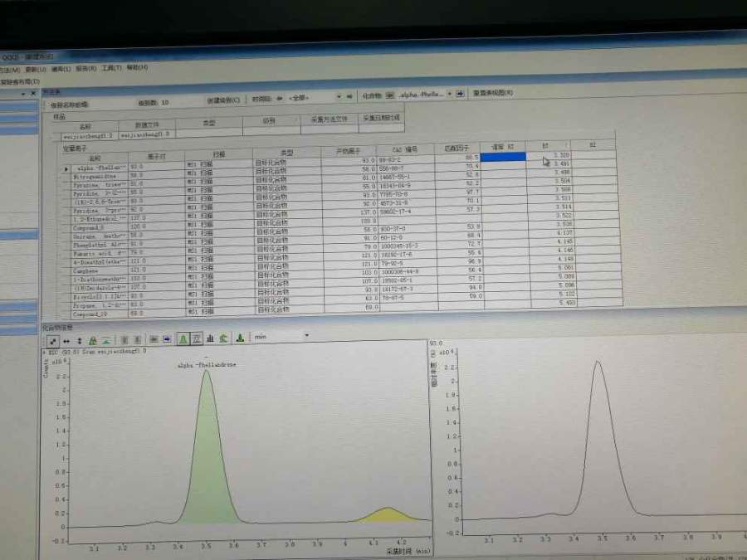Click the previous compound arrow beside 化合物
This screenshot has width=747, height=560.
click(x=390, y=95)
